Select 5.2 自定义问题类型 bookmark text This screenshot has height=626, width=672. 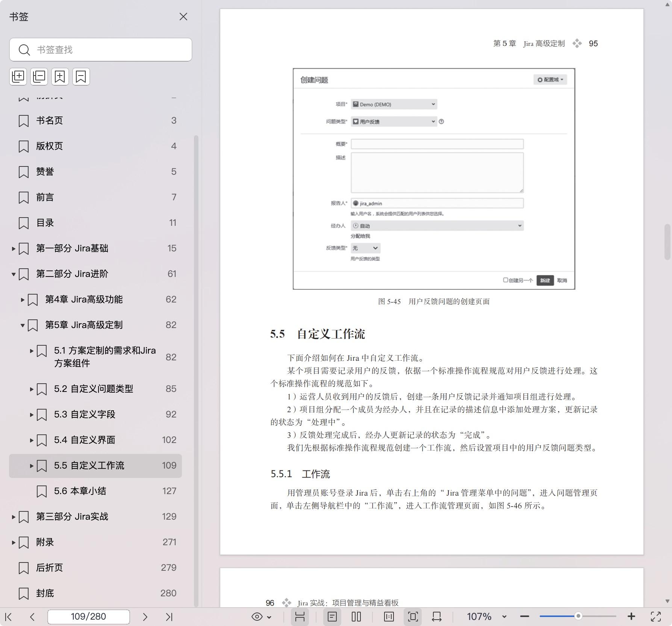(94, 389)
